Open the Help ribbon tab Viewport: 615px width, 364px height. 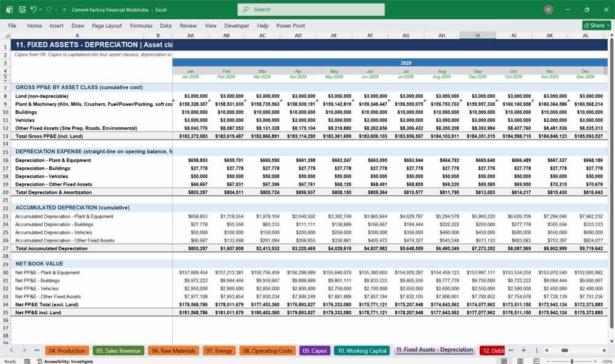pyautogui.click(x=263, y=25)
